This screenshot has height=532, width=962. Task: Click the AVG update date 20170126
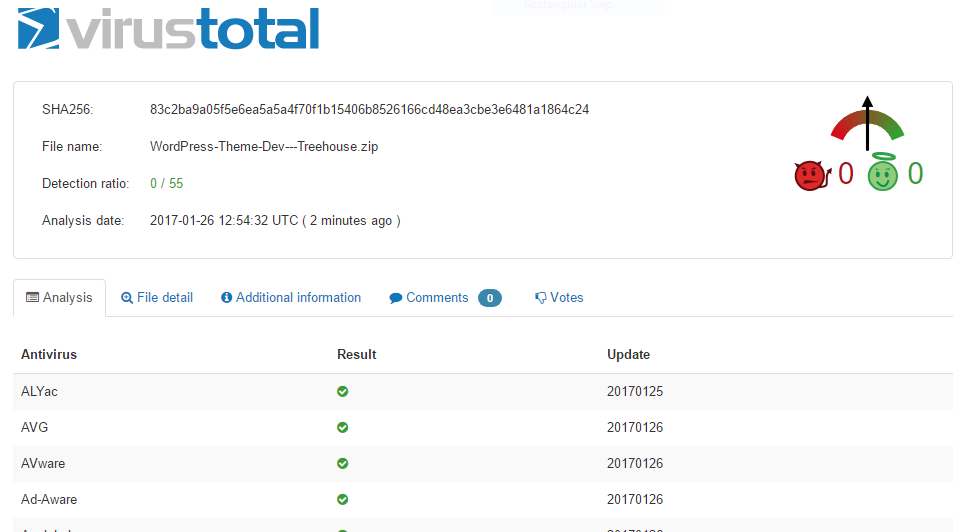tap(635, 427)
